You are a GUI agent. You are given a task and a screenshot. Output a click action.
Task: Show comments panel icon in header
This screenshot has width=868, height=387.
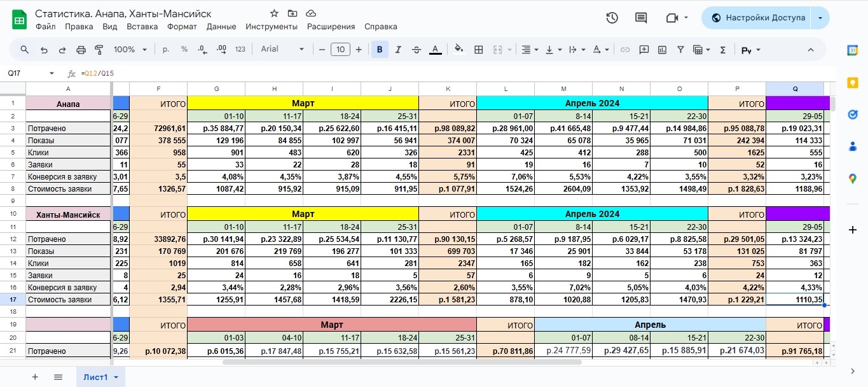[641, 18]
